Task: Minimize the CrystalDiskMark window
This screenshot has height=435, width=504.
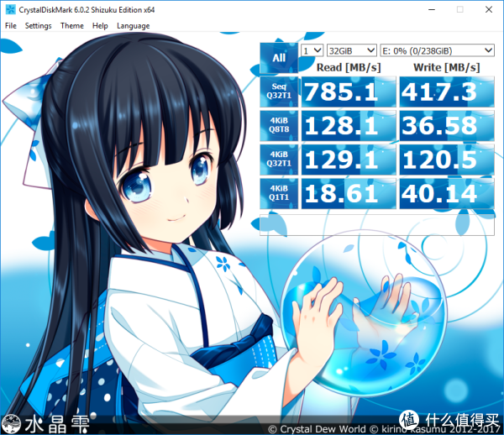Action: pyautogui.click(x=432, y=9)
